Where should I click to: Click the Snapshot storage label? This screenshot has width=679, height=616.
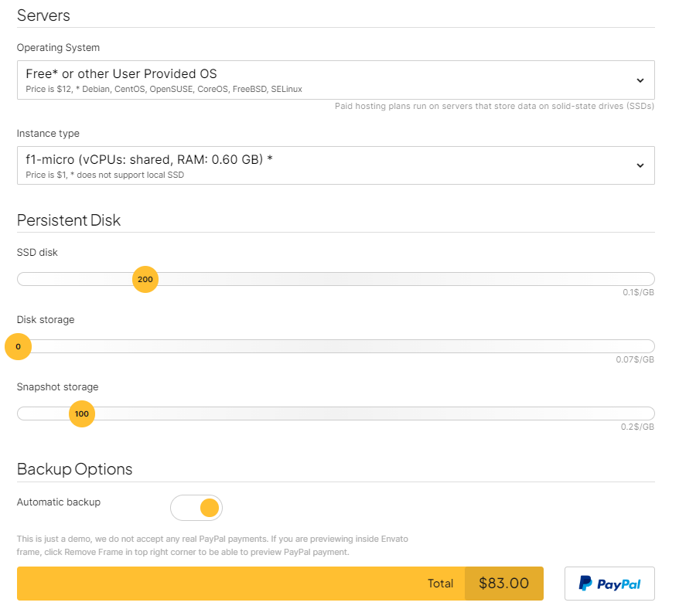(57, 387)
